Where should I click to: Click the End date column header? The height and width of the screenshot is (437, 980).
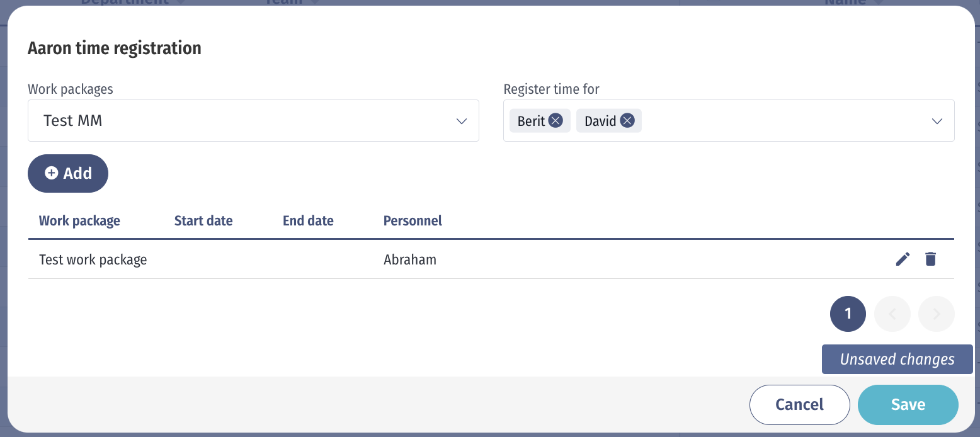pyautogui.click(x=308, y=220)
